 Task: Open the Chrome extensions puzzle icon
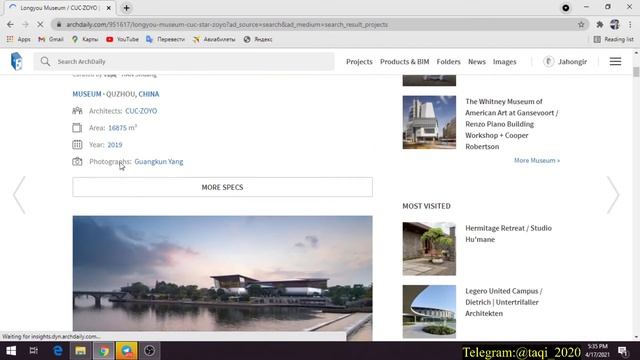[x=600, y=24]
